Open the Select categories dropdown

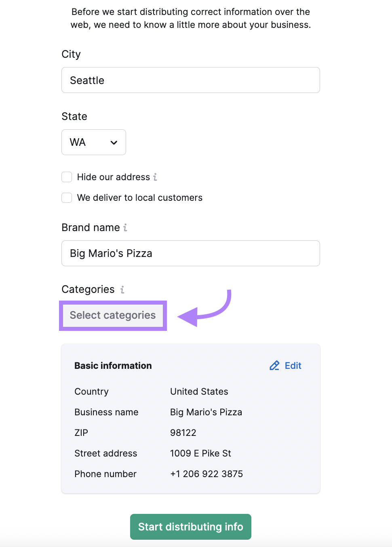pyautogui.click(x=113, y=315)
